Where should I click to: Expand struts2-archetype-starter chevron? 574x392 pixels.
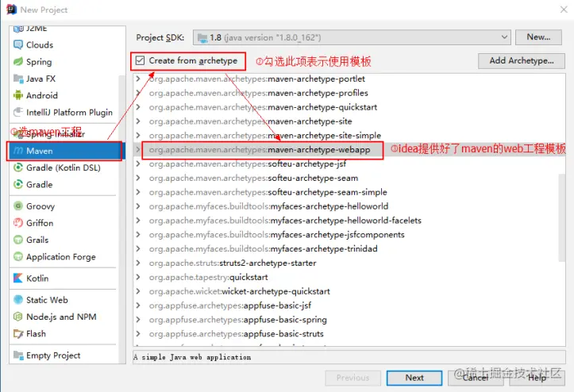click(x=138, y=263)
